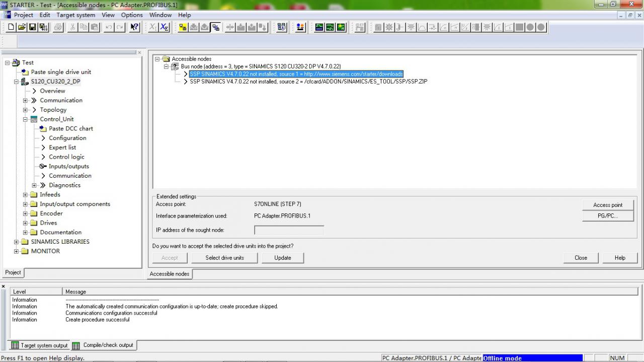This screenshot has width=644, height=362.
Task: Click Save and compile all toolbar icon
Action: (x=43, y=27)
